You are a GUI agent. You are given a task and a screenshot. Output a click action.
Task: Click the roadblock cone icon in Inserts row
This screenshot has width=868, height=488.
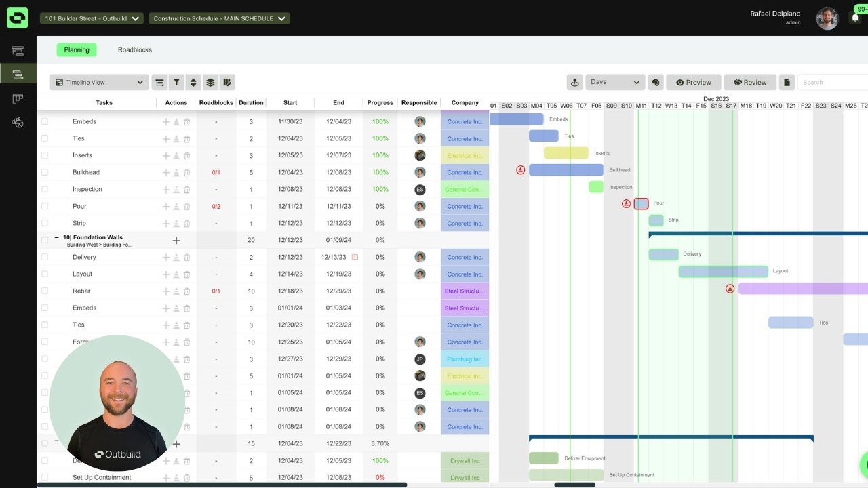tap(176, 156)
